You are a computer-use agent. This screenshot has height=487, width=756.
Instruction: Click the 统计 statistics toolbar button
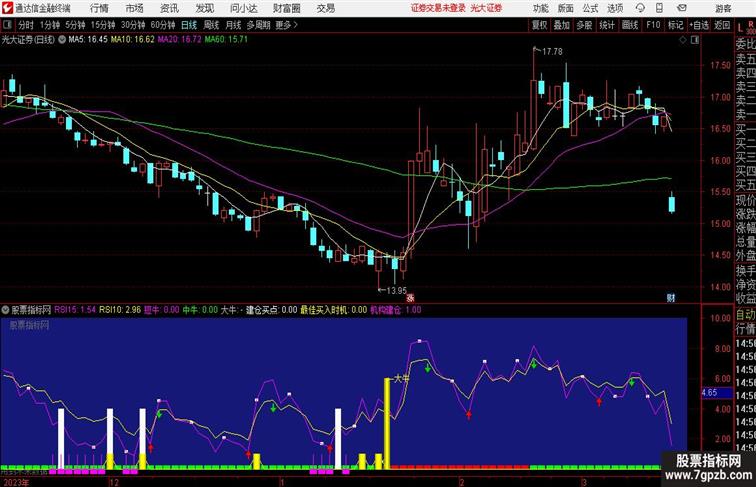(607, 25)
